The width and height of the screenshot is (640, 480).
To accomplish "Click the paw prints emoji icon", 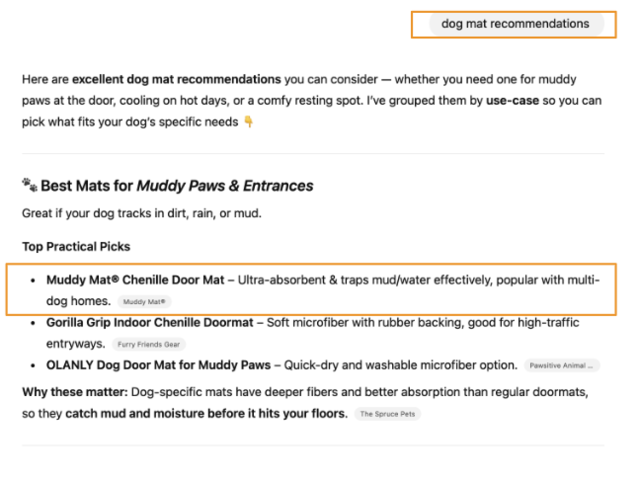I will click(29, 185).
